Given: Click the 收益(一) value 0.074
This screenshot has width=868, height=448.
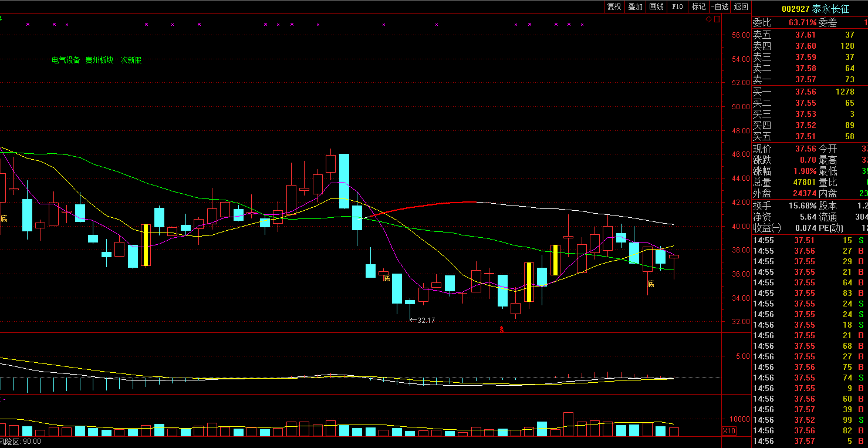Looking at the screenshot, I should click(806, 228).
